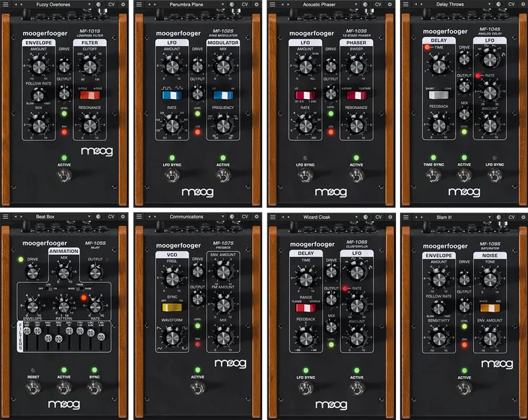Click the CUTOFF knob on MF-101S
This screenshot has height=420, width=528.
tap(90, 67)
